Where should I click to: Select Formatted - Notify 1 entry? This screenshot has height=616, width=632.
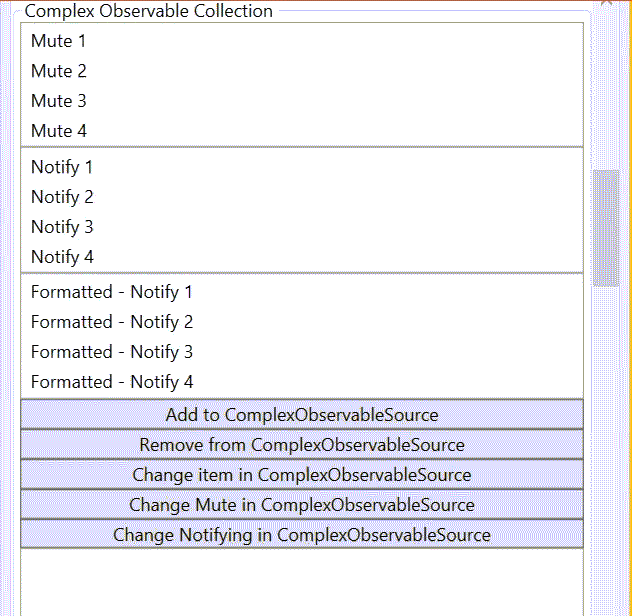302,292
